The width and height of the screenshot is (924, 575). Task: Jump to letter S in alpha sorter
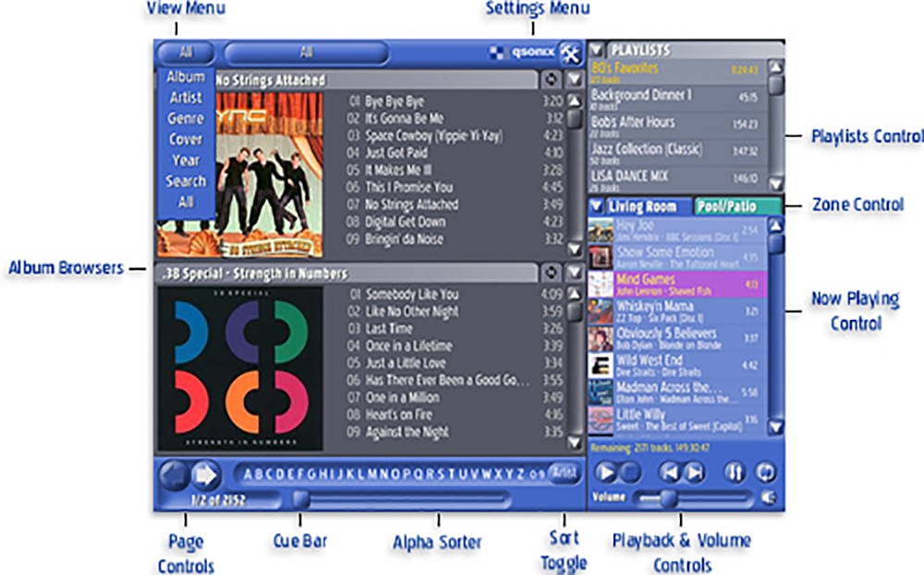(x=440, y=475)
